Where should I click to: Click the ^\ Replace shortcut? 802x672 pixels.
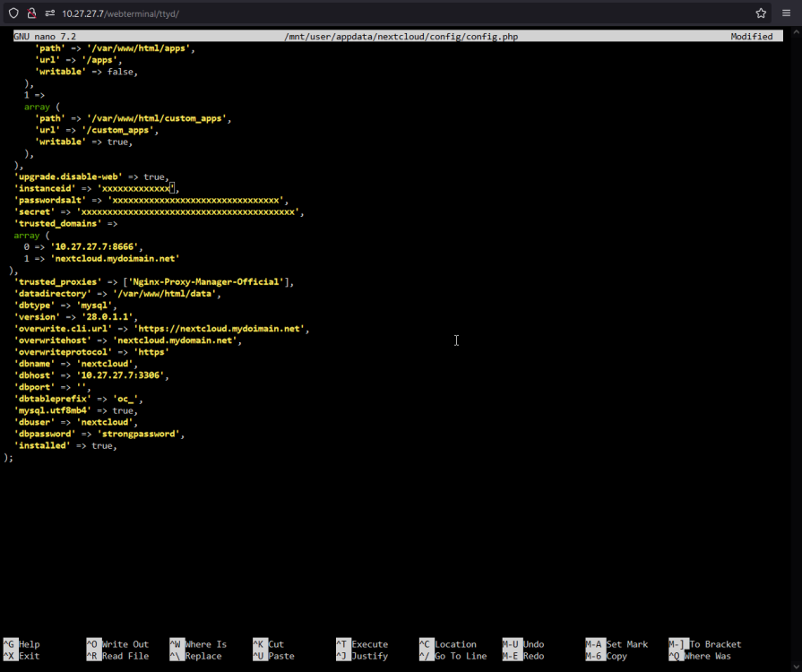click(x=196, y=656)
